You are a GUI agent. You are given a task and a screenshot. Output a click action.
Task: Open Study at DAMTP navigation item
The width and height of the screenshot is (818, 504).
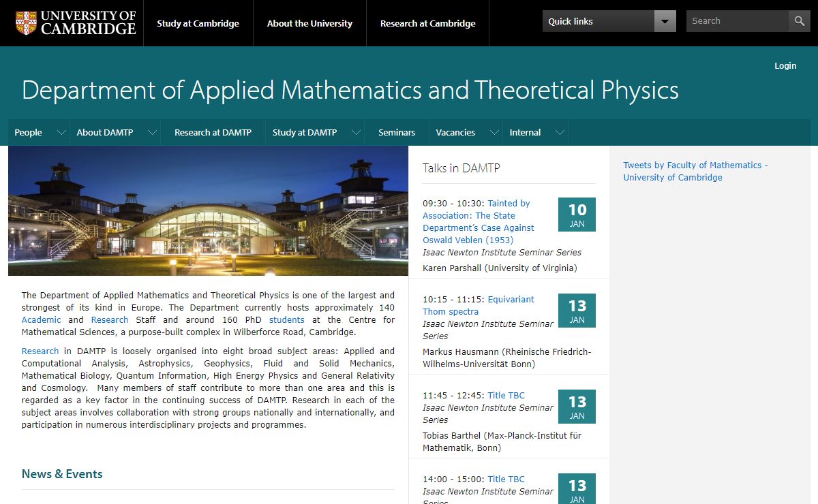[x=305, y=132]
